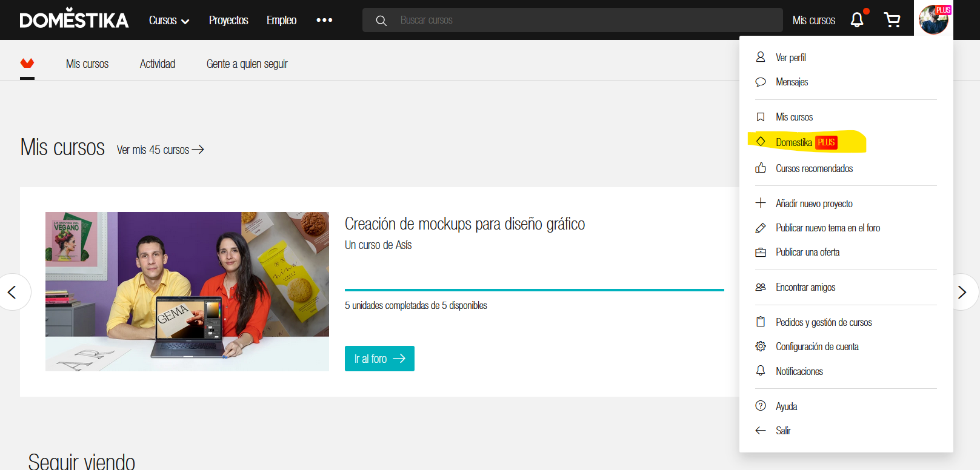Click the Buscar cursos search field
This screenshot has width=980, height=470.
[572, 20]
